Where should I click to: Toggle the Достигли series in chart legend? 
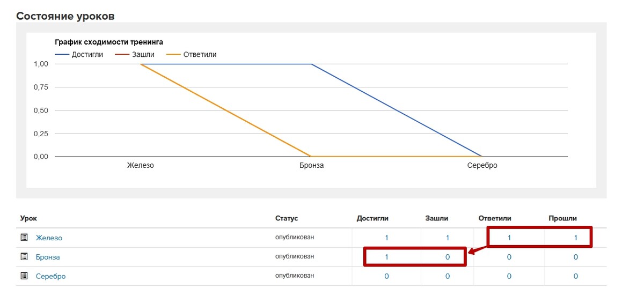click(x=79, y=54)
